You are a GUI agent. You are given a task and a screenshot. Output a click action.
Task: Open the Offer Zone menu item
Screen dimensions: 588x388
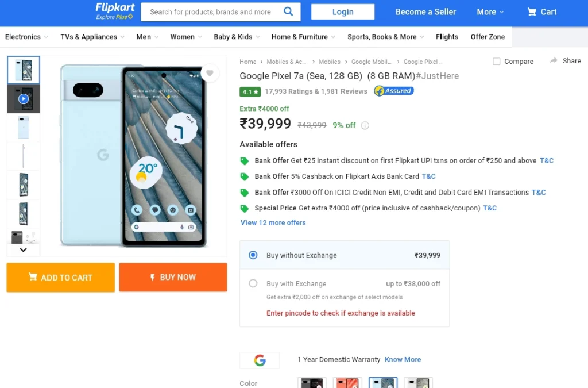pyautogui.click(x=488, y=37)
